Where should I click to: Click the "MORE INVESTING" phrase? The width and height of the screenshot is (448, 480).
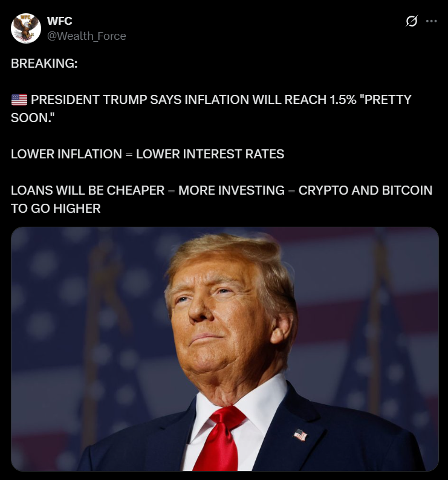[x=232, y=190]
